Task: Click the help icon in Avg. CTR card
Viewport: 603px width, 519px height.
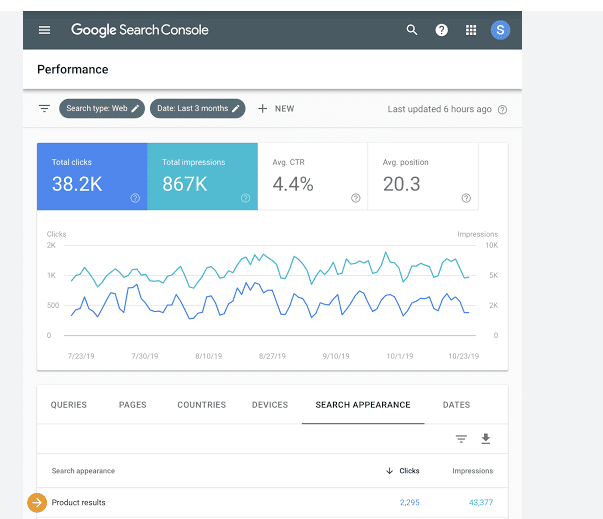Action: pos(356,198)
